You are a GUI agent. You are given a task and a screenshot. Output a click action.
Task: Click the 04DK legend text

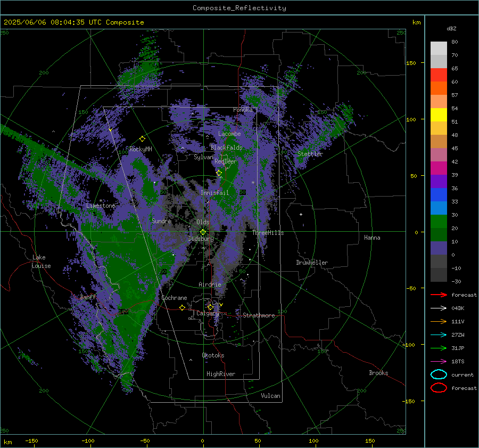click(458, 308)
